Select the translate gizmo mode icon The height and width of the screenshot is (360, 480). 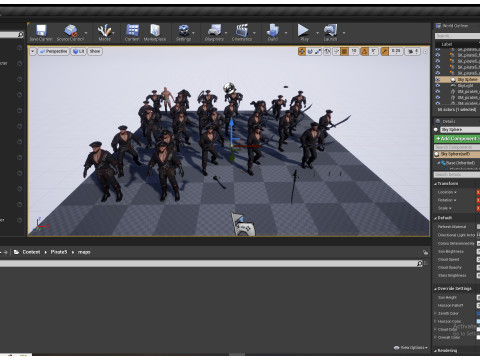[x=302, y=51]
